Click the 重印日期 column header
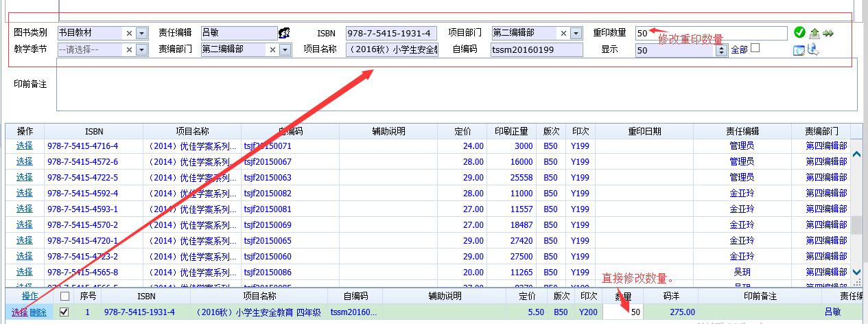This screenshot has width=868, height=324. point(644,130)
